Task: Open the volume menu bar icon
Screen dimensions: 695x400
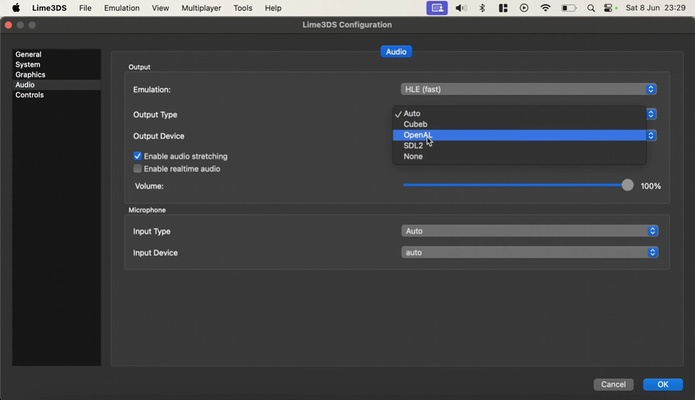Action: coord(461,8)
